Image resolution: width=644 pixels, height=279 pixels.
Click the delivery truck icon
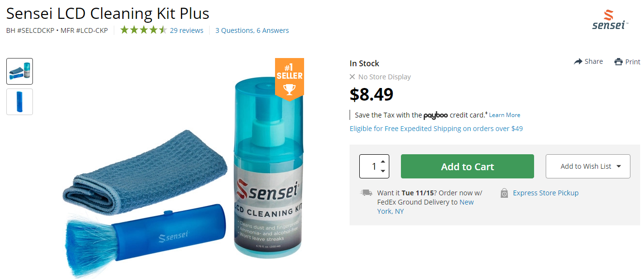click(366, 192)
